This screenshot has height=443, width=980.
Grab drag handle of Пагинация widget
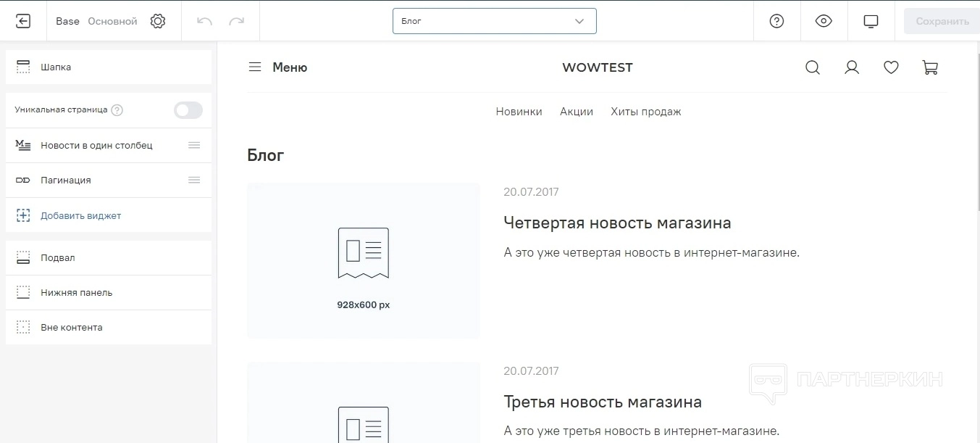point(194,180)
